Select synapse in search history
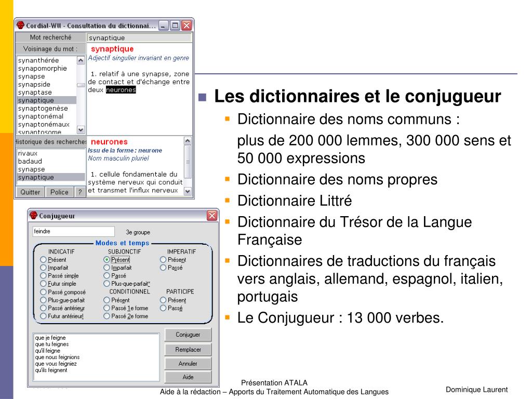The image size is (532, 399). (x=31, y=169)
